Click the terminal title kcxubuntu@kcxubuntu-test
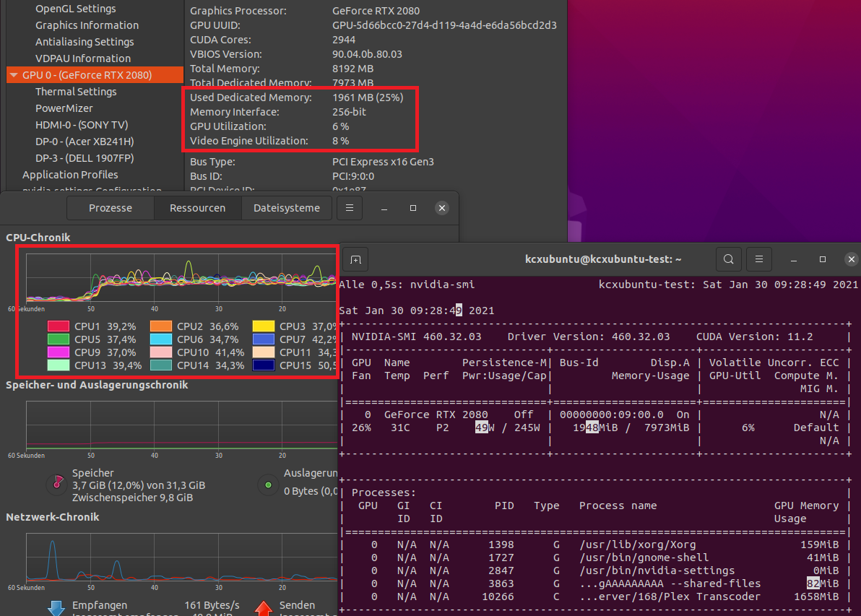Viewport: 861px width, 616px height. tap(603, 259)
